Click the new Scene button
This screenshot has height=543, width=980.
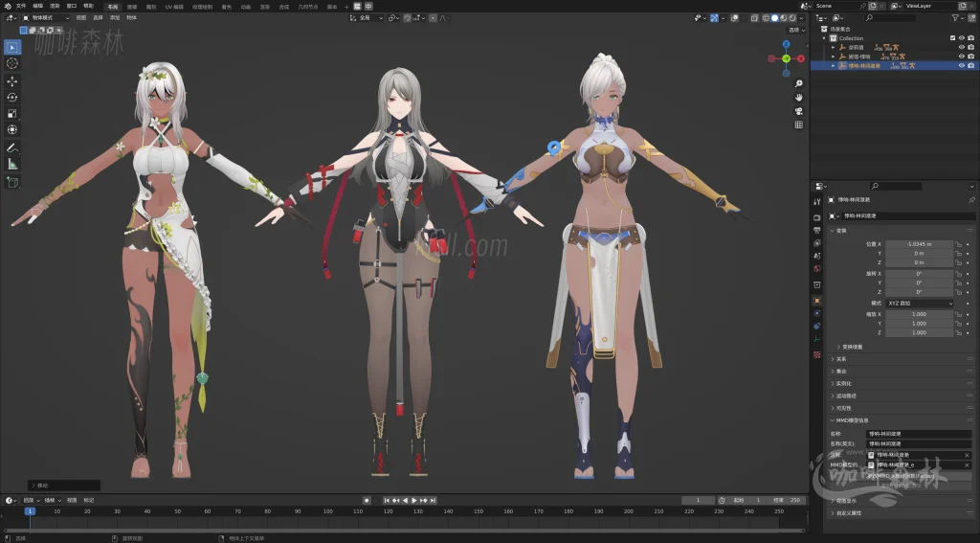[x=873, y=6]
